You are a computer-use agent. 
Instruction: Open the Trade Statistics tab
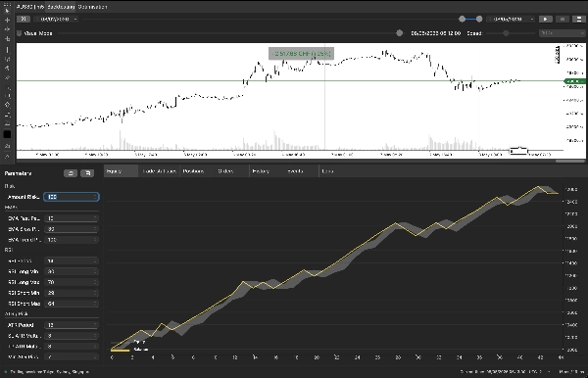tap(159, 171)
